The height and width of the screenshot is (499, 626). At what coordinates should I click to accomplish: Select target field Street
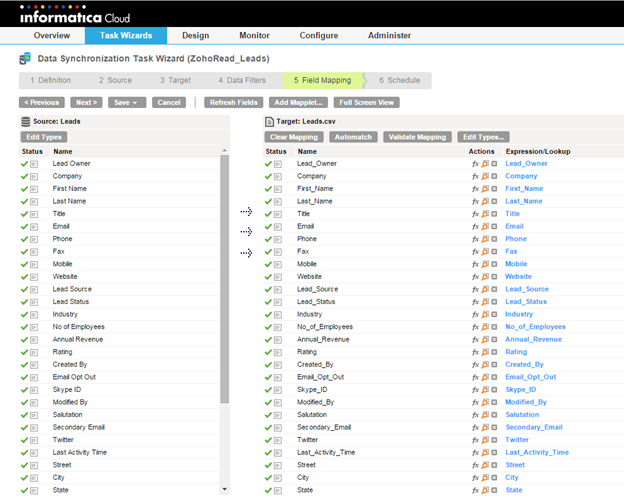[306, 465]
